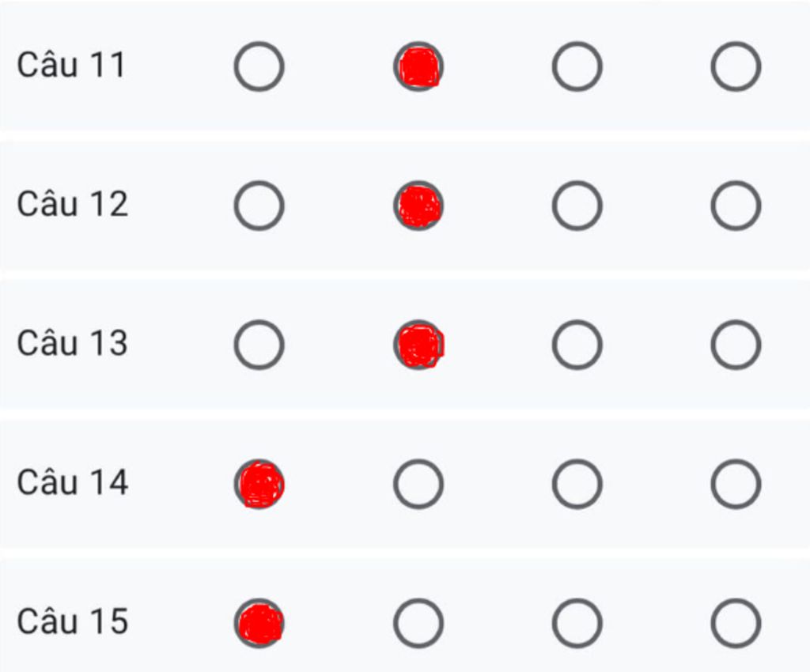The image size is (810, 672).
Task: Select the first option for Câu 12
Action: [259, 206]
